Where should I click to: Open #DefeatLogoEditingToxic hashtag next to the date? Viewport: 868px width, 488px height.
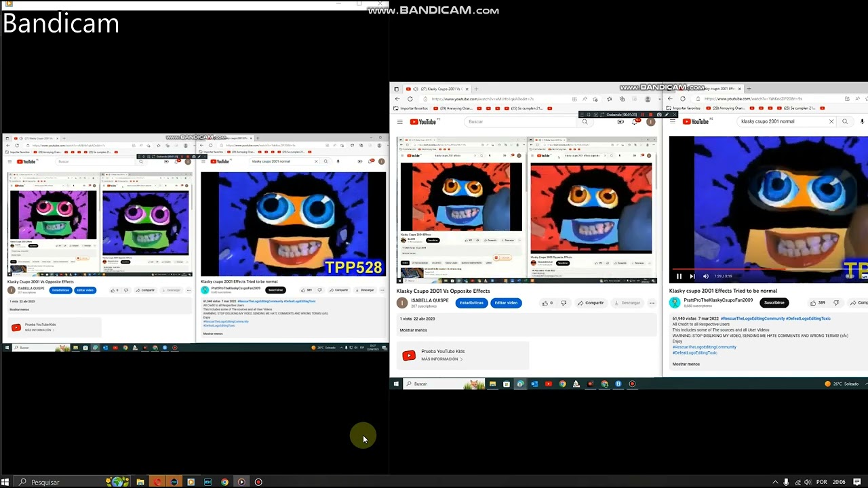pos(808,319)
